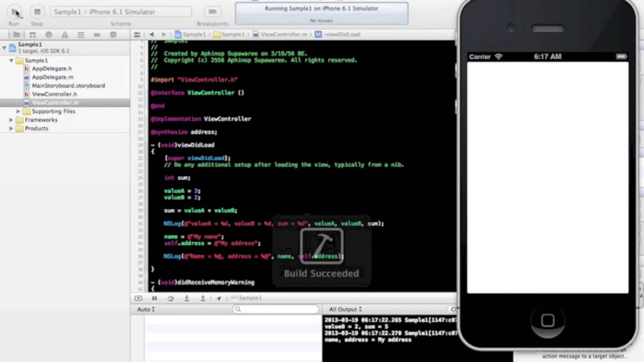Image resolution: width=644 pixels, height=362 pixels.
Task: Click the white simulator app screen
Action: tap(547, 177)
